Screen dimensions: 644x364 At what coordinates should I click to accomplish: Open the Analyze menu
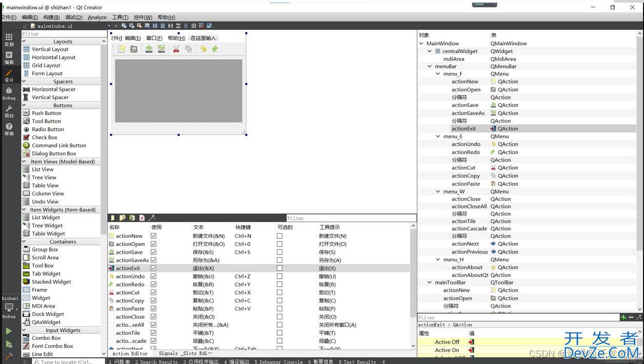(97, 17)
